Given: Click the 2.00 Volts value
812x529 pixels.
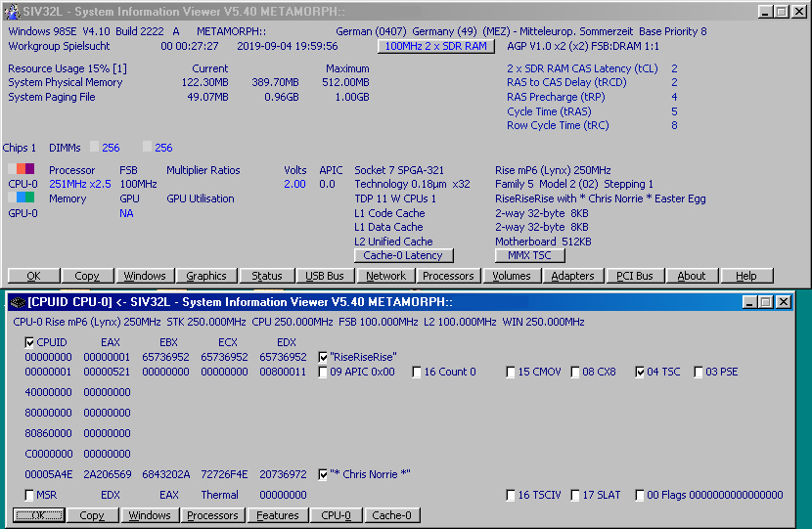Looking at the screenshot, I should [294, 184].
